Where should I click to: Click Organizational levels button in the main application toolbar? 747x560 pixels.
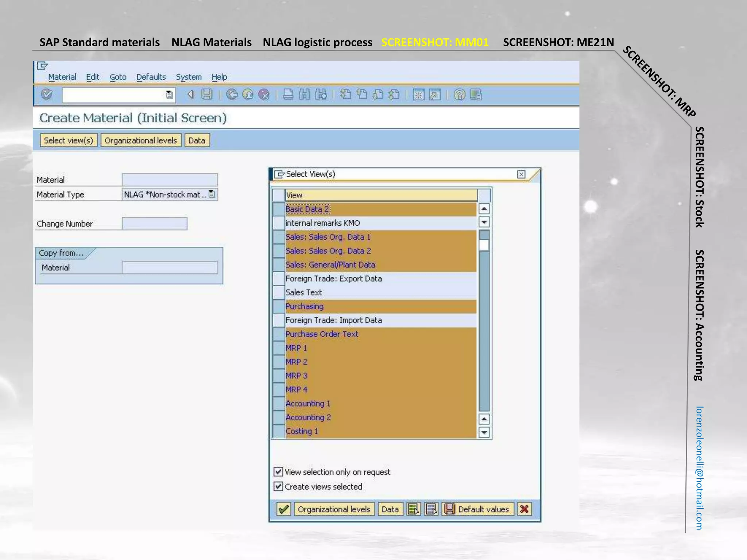(x=141, y=140)
